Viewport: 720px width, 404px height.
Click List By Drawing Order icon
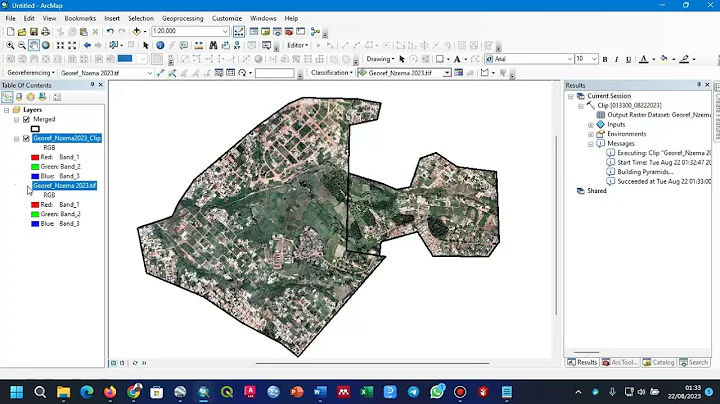7,97
